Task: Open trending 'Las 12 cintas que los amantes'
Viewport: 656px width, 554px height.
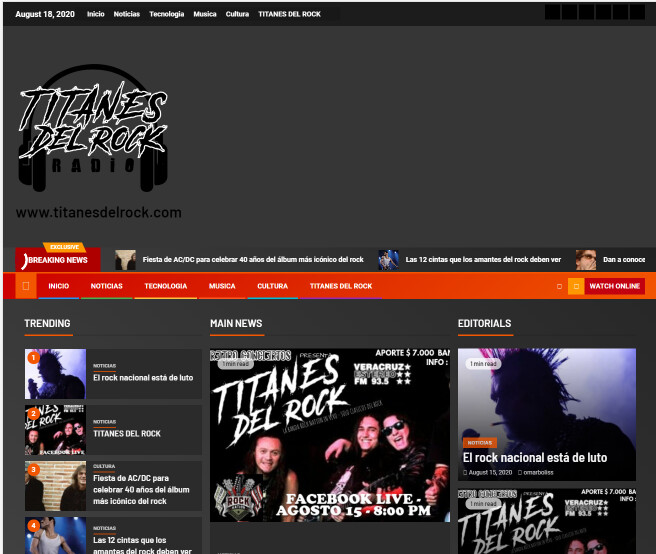Action: (142, 546)
